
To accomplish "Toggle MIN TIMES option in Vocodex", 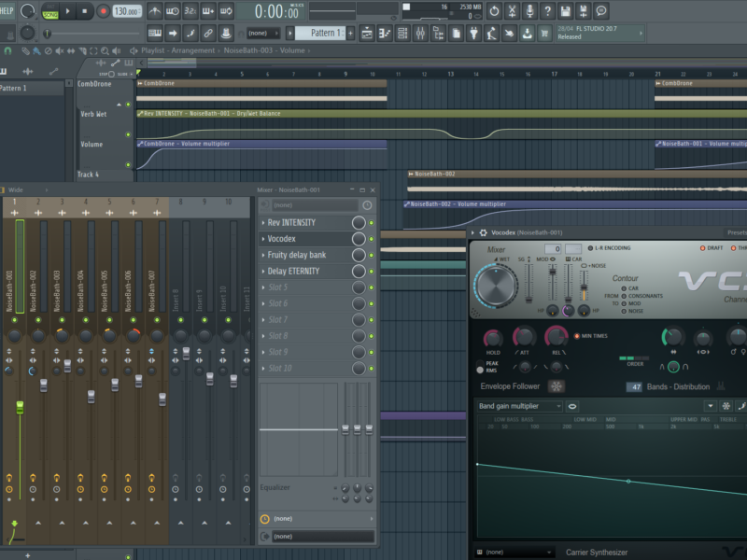I will 577,335.
